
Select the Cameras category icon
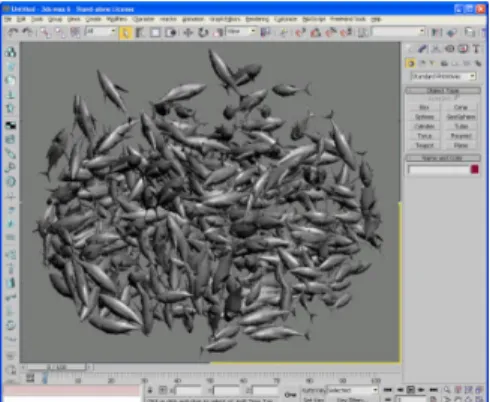(444, 63)
